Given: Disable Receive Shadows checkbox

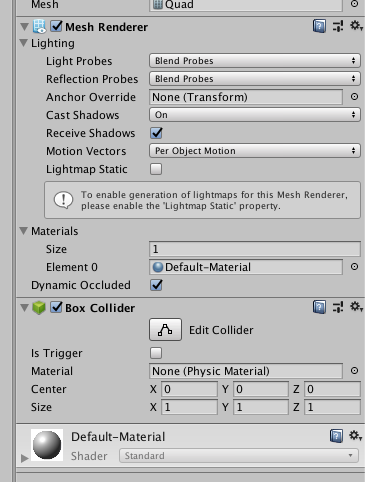Looking at the screenshot, I should coord(156,133).
